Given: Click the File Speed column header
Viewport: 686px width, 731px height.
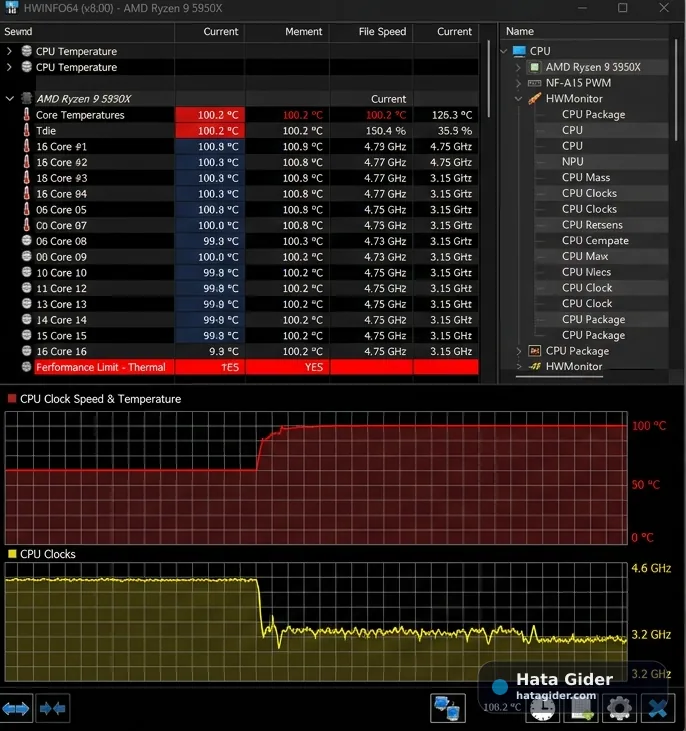Looking at the screenshot, I should (382, 31).
